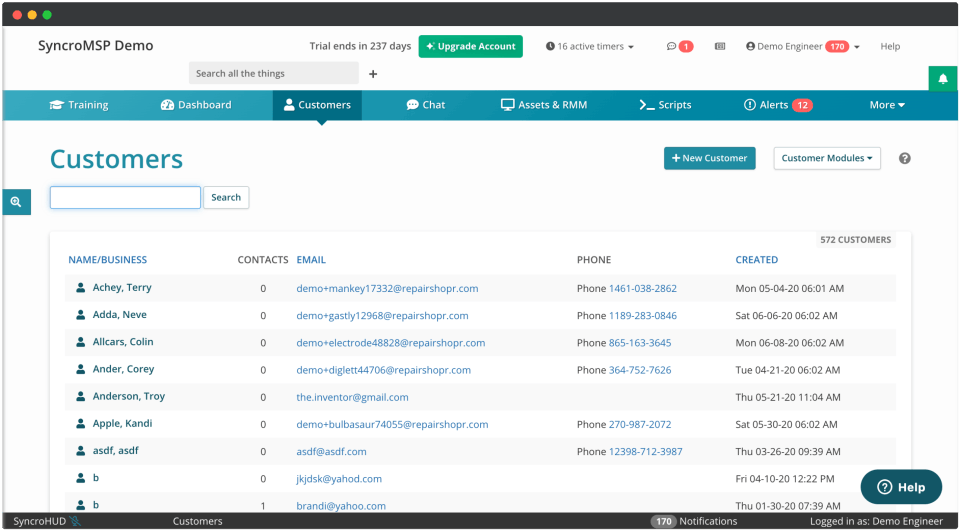Expand the Customer Modules dropdown

(827, 158)
